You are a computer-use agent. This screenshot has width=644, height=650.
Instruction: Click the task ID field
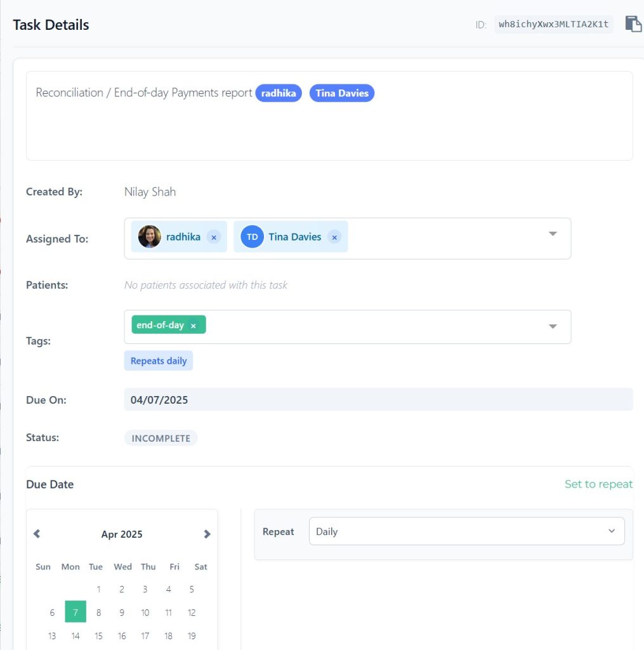pyautogui.click(x=553, y=24)
